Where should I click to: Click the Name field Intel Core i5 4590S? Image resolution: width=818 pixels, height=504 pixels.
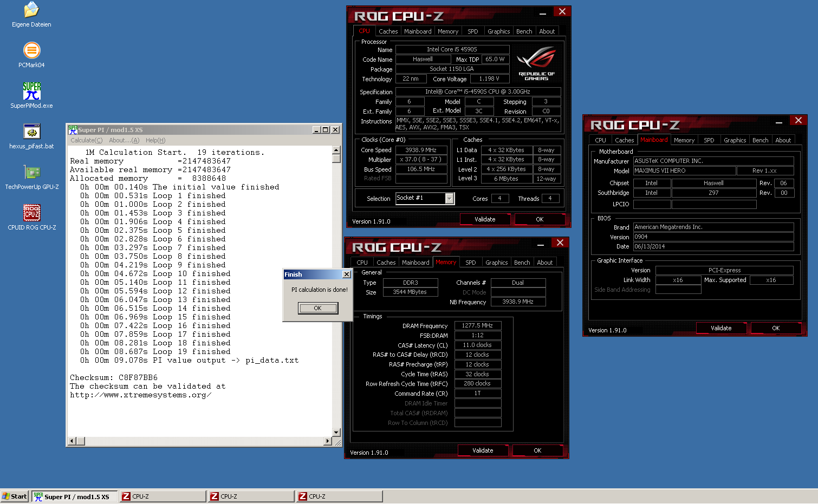point(452,49)
